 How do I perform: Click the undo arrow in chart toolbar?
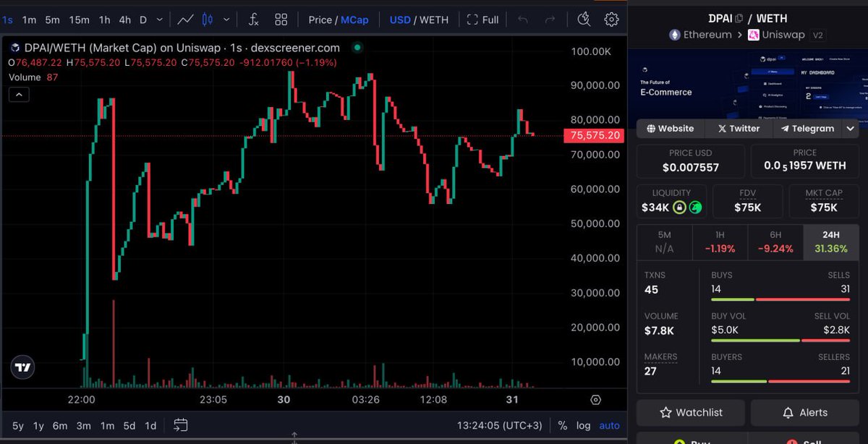[x=523, y=20]
